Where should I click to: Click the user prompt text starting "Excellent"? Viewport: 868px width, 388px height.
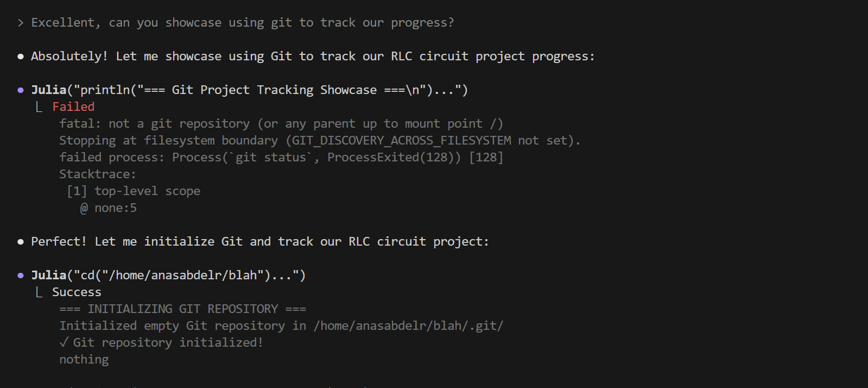click(242, 23)
